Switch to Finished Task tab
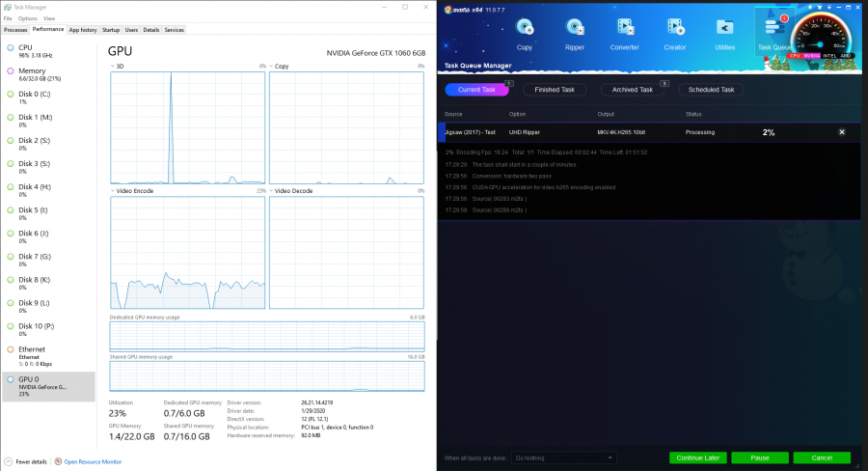Screen dimensions: 868x471 coord(555,89)
